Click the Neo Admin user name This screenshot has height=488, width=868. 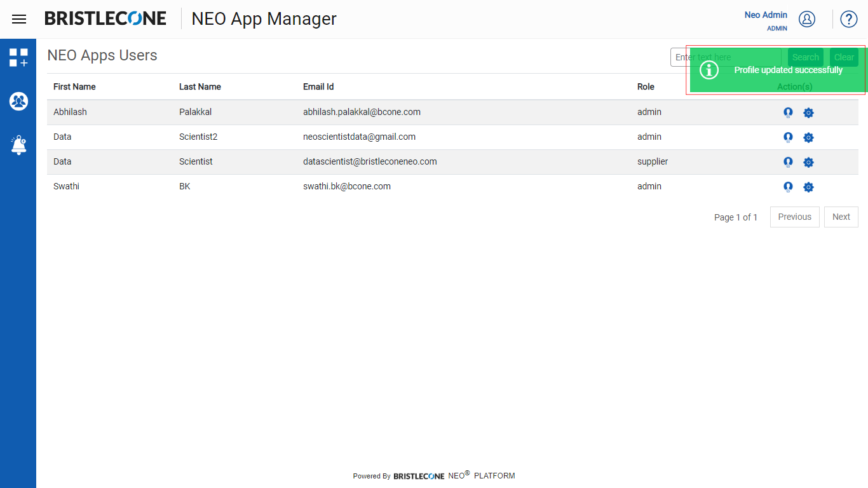coord(766,15)
